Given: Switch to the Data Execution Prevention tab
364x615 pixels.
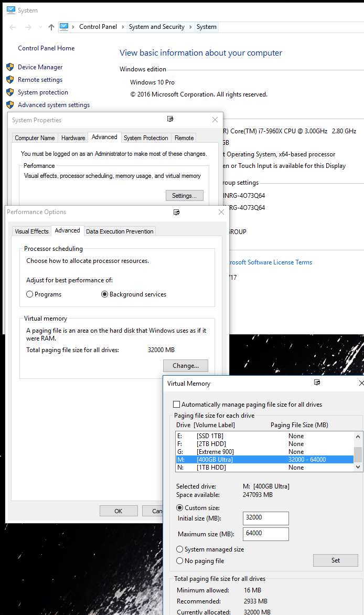Looking at the screenshot, I should pos(120,231).
